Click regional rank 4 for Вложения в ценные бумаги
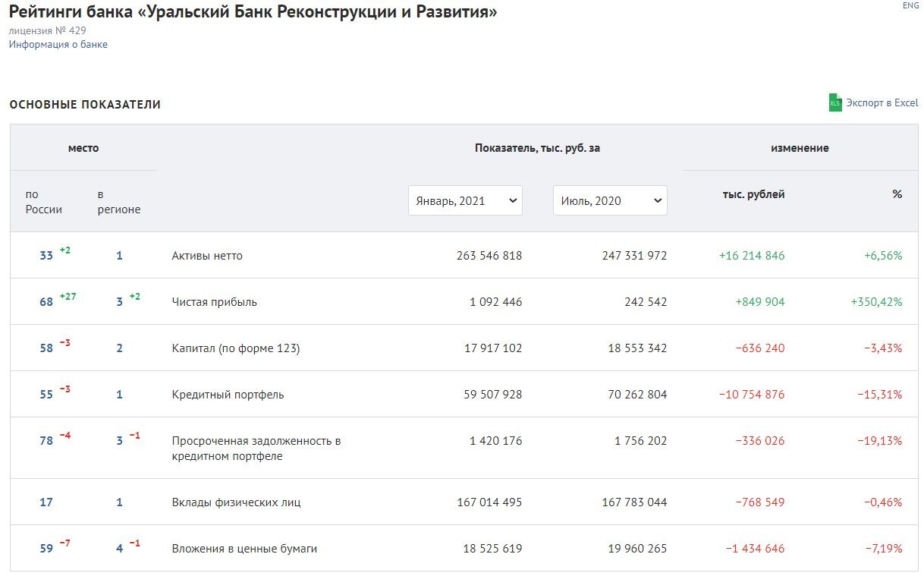The image size is (924, 573). tap(119, 549)
